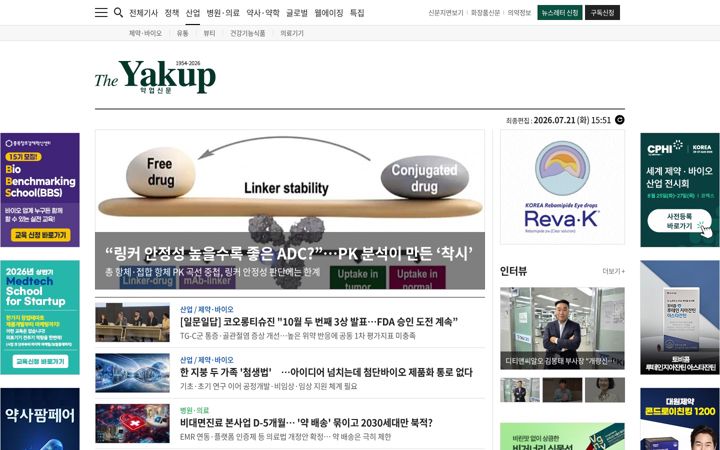Click 교육신청 바로가기 on Medtech School ad

pos(40,361)
